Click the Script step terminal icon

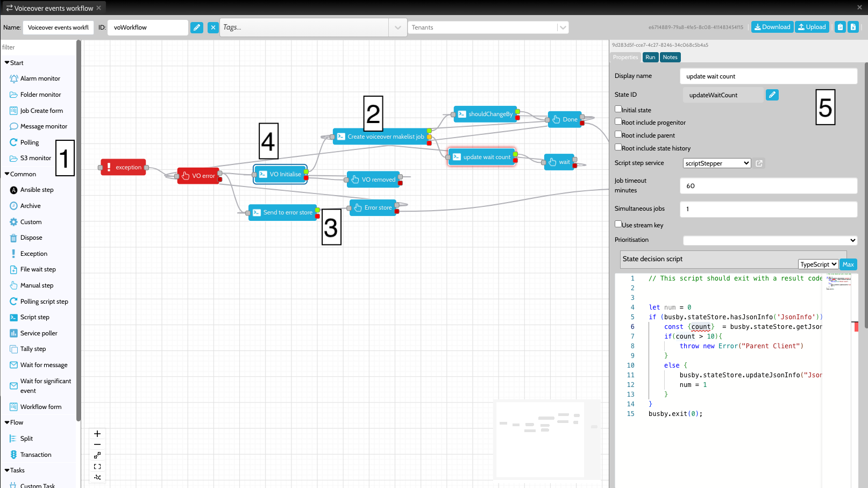coord(14,317)
